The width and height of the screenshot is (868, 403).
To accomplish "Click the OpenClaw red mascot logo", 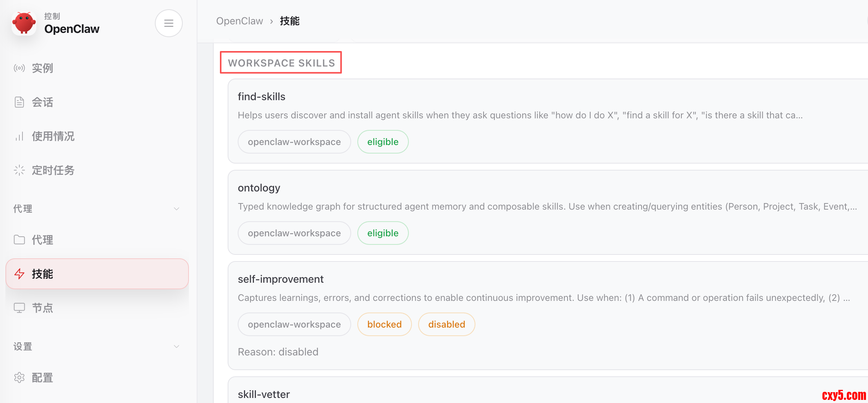I will [24, 23].
